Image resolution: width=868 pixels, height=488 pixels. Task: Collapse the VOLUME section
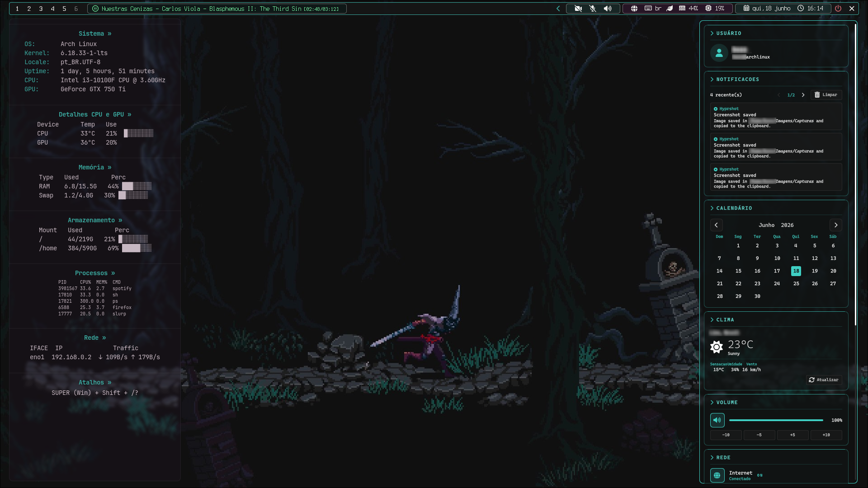(x=724, y=403)
